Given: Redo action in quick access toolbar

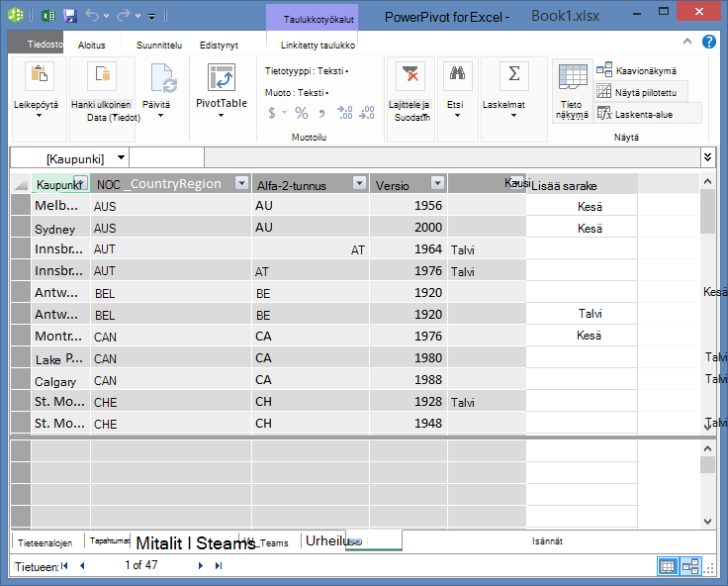Looking at the screenshot, I should (124, 16).
